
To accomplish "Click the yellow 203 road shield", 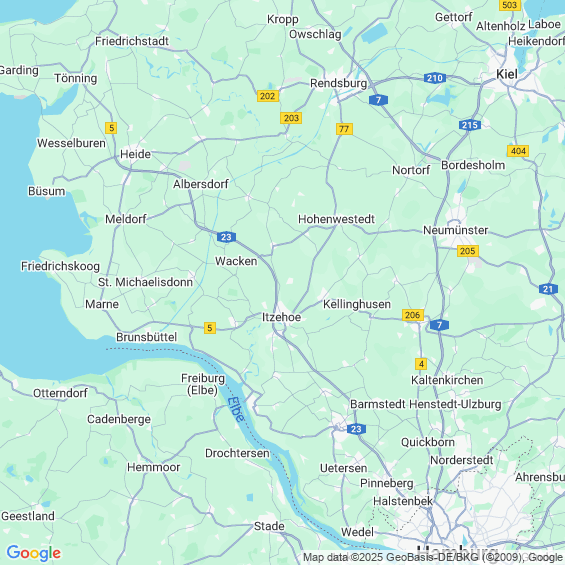I will click(x=291, y=118).
